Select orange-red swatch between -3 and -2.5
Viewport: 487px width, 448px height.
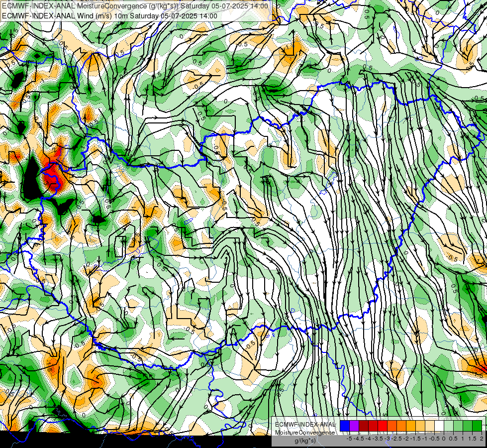392,426
